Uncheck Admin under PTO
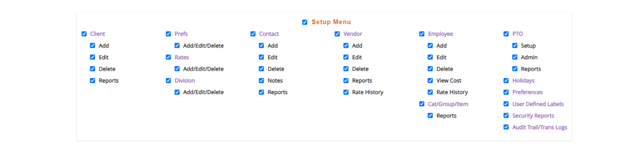This screenshot has height=163, width=644. click(515, 57)
